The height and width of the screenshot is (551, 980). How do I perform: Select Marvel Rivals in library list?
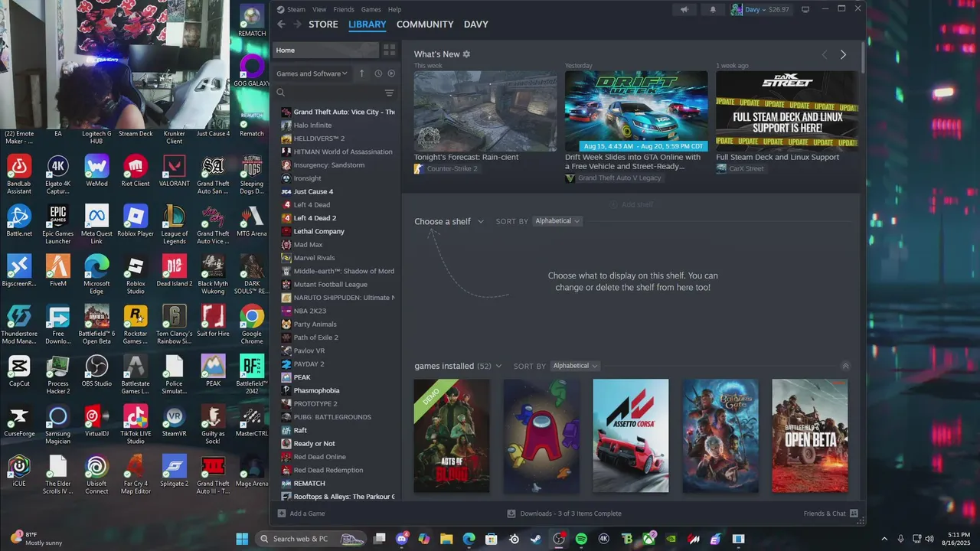337,258
